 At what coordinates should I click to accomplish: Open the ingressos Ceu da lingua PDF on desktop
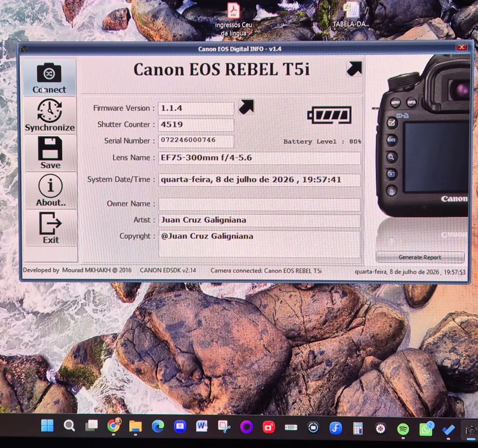tap(234, 19)
